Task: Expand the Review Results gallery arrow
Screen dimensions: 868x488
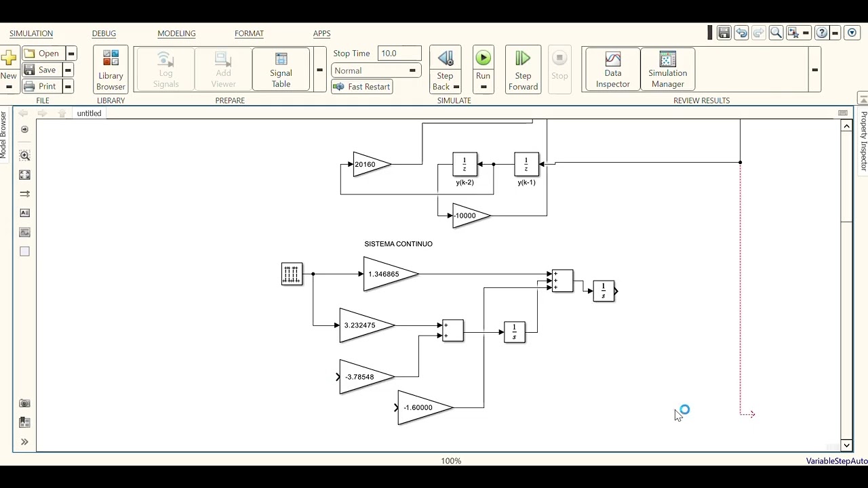Action: click(x=814, y=69)
